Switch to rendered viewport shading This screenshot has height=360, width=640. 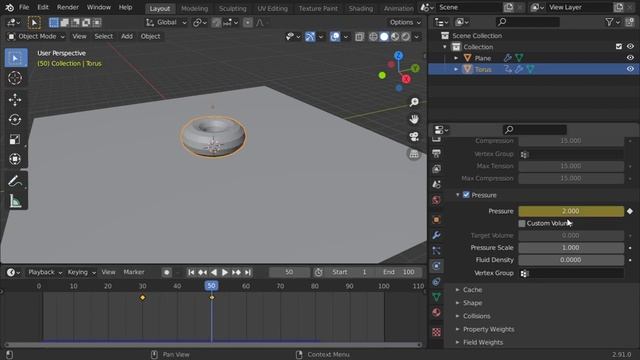tap(405, 37)
